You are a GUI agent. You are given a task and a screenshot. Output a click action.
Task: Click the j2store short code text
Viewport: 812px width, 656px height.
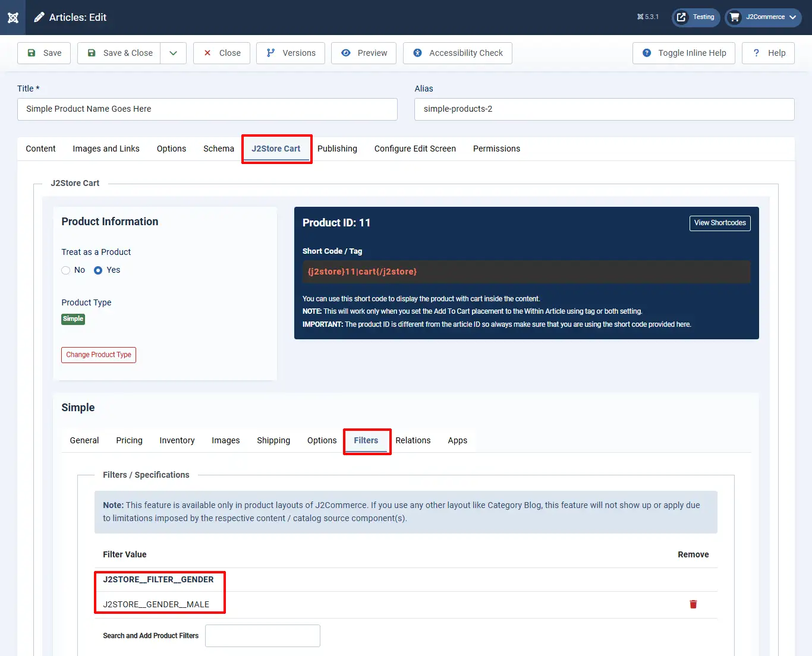tap(362, 272)
